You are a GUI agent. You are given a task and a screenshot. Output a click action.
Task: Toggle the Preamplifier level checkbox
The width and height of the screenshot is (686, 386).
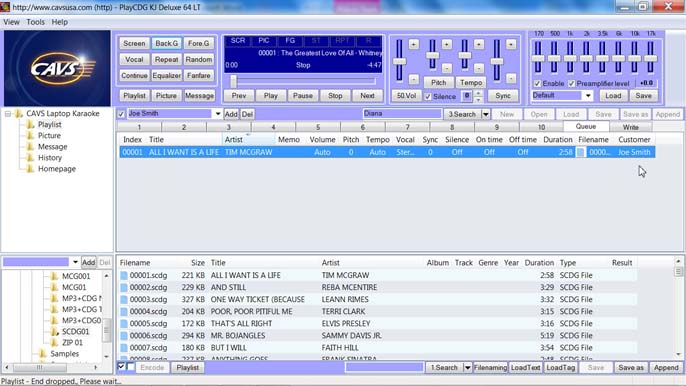pyautogui.click(x=571, y=83)
